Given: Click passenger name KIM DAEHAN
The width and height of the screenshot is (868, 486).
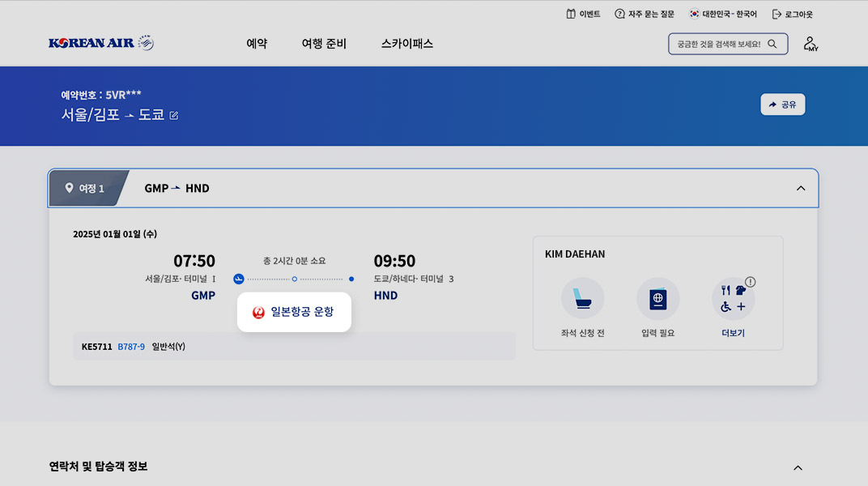Looking at the screenshot, I should tap(575, 254).
